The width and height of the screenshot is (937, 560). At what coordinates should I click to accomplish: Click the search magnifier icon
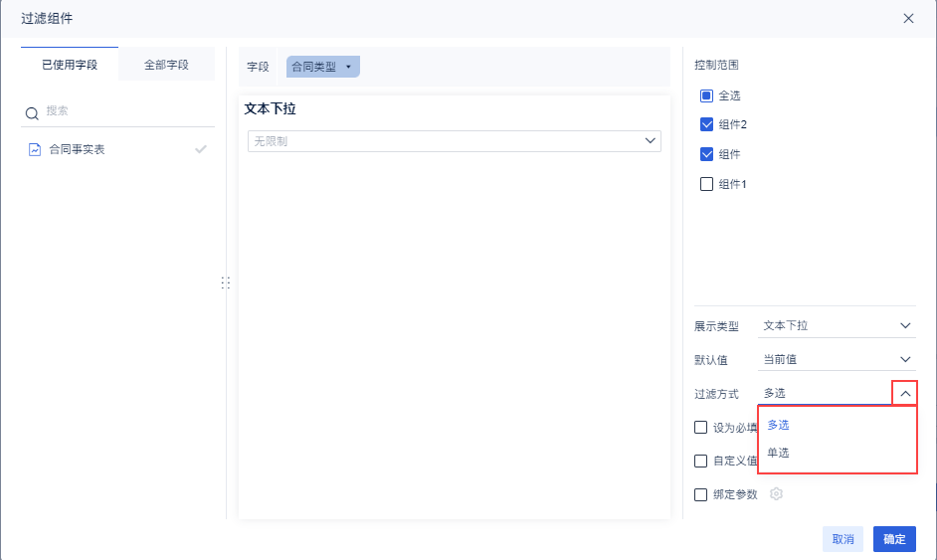[x=32, y=113]
